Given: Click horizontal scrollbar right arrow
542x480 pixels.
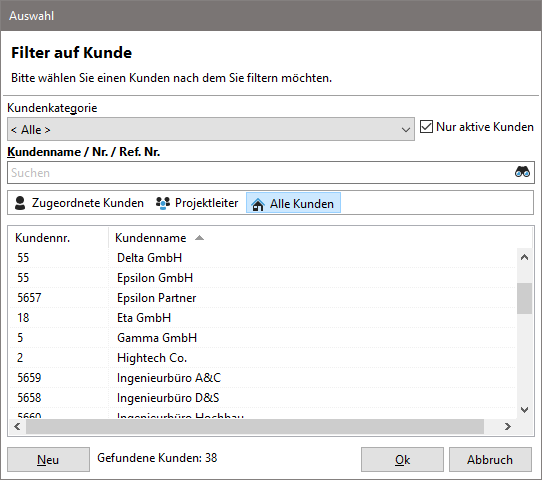Looking at the screenshot, I should point(507,427).
